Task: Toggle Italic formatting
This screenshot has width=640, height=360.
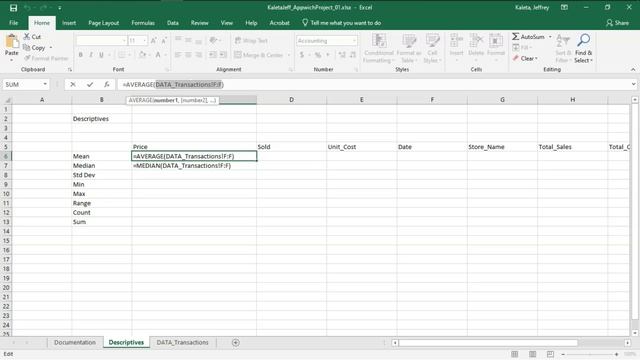Action: [x=91, y=55]
